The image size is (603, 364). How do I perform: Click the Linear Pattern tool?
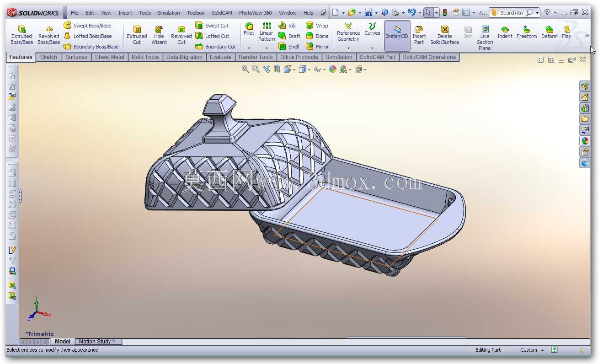[267, 32]
